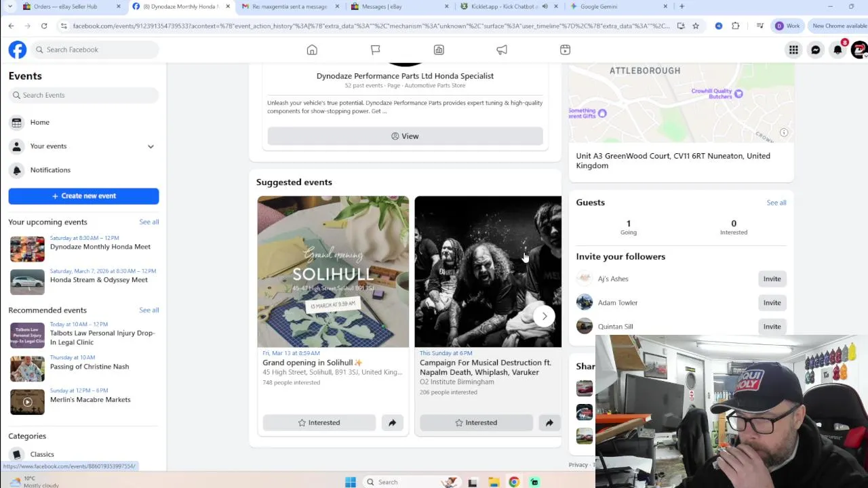Invite Aj's Ashes to the event
The image size is (868, 488).
[x=772, y=279]
